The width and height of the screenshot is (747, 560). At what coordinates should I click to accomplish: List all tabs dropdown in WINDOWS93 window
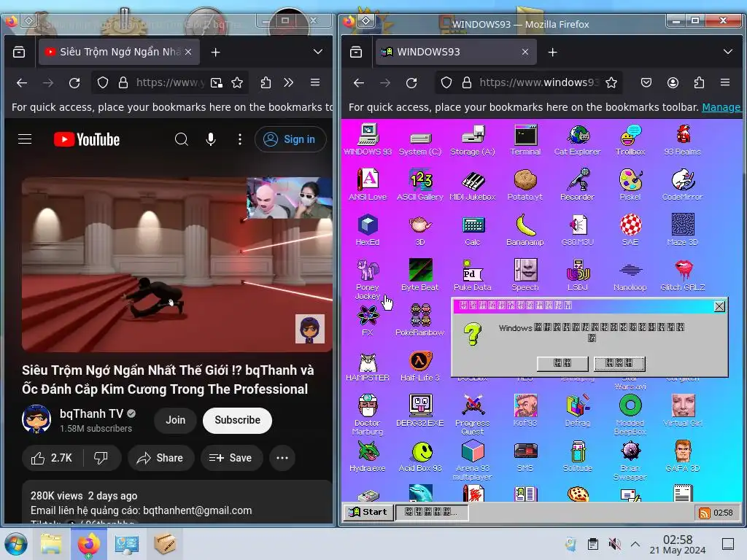click(x=727, y=52)
